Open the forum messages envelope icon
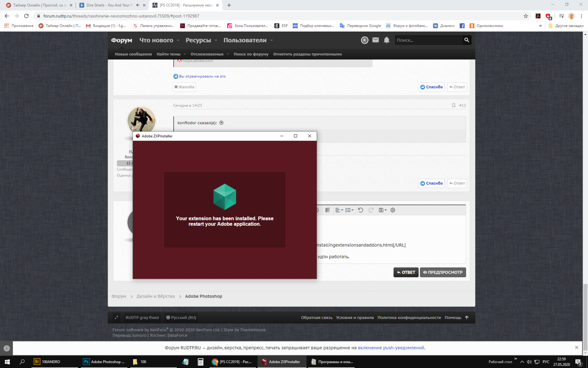Viewport: 588px width, 368px height. point(376,40)
